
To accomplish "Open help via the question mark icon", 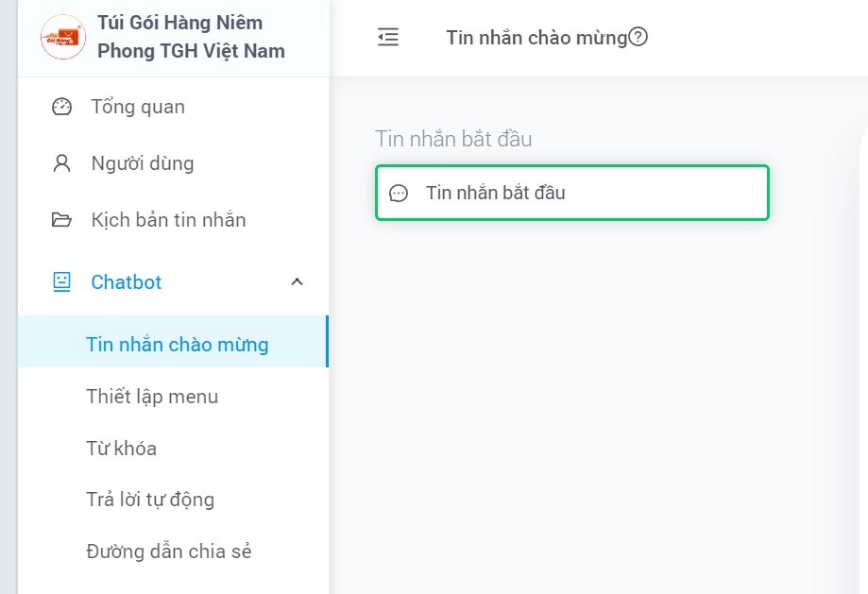I will pos(639,36).
